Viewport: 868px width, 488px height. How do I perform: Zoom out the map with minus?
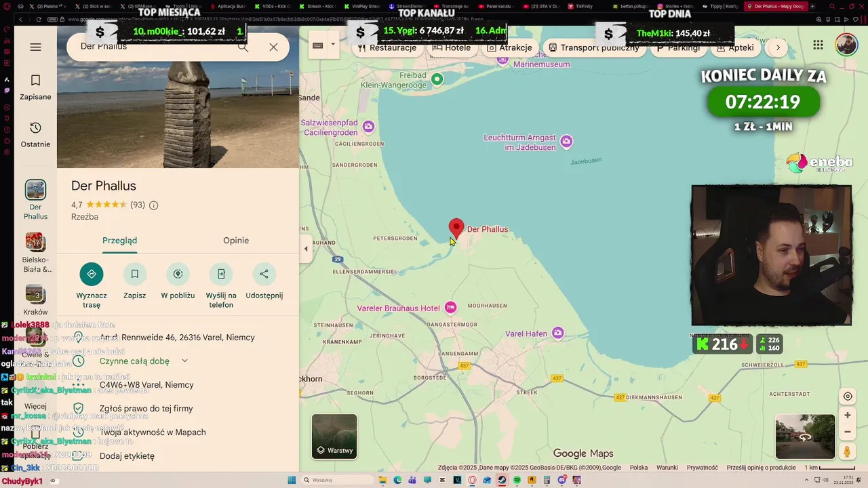[x=848, y=432]
